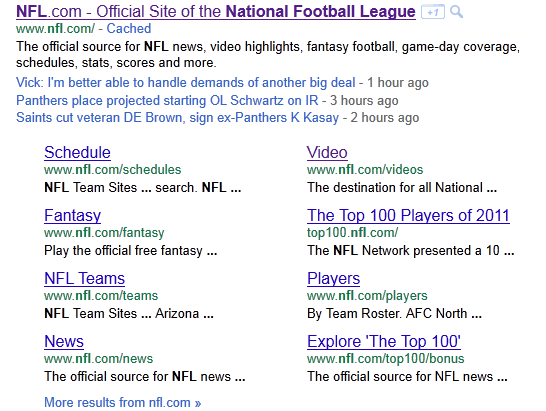546x411 pixels.
Task: Open the NFL Teams sitelink
Action: pos(84,279)
